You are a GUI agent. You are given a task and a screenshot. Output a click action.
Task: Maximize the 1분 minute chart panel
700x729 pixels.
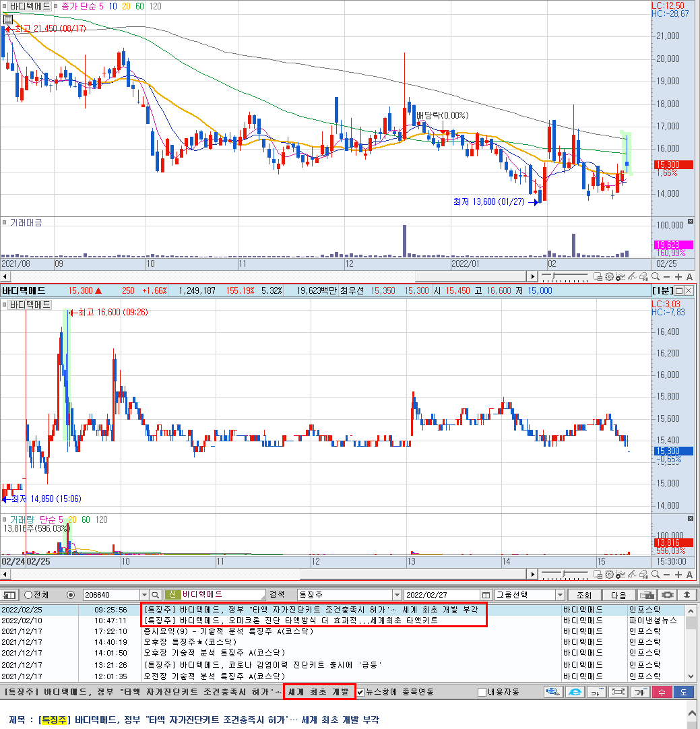(679, 290)
